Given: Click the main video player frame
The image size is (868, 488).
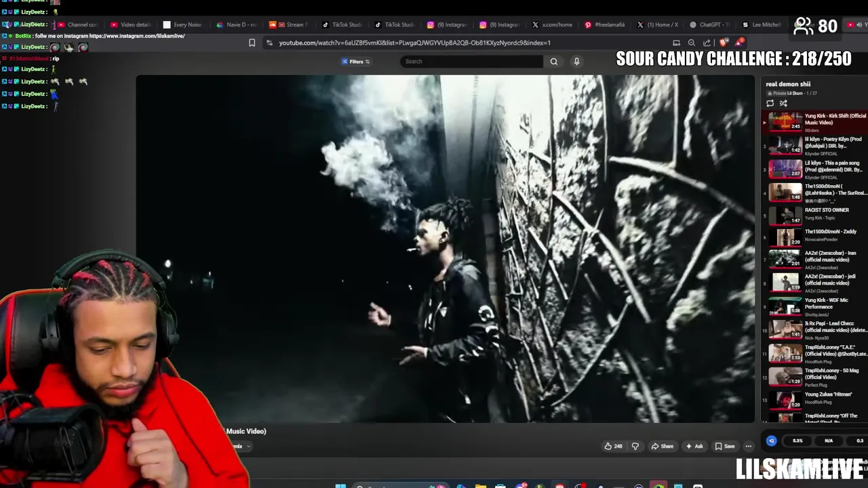Looking at the screenshot, I should [x=445, y=249].
